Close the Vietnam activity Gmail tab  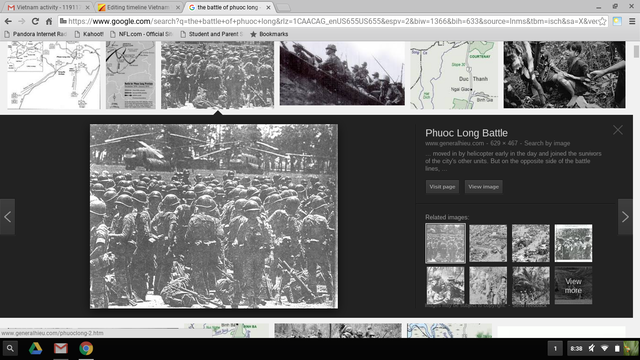click(x=87, y=7)
